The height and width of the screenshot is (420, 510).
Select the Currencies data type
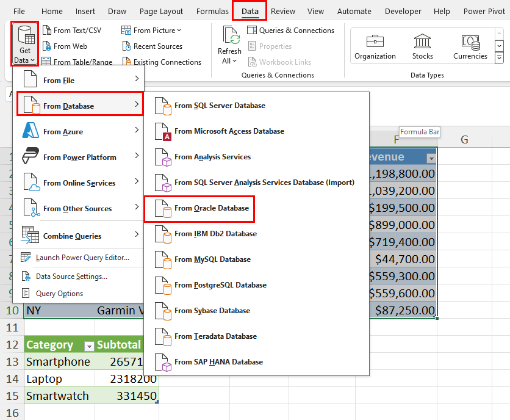(x=470, y=46)
